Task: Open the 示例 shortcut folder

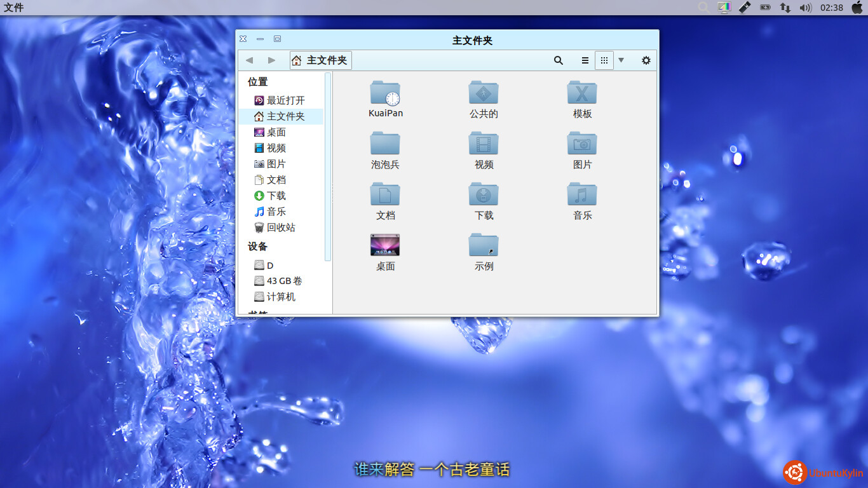Action: (484, 246)
